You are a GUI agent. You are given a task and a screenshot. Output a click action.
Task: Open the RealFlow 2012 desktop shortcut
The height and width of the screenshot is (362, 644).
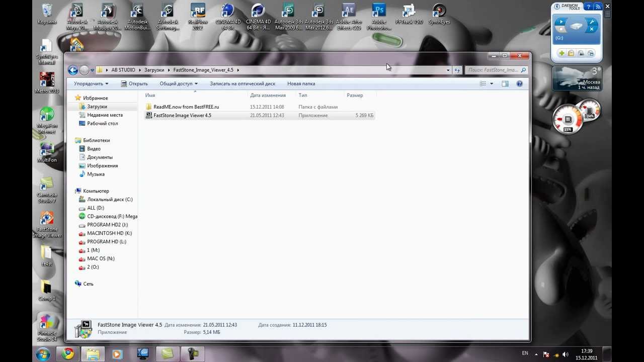click(198, 16)
